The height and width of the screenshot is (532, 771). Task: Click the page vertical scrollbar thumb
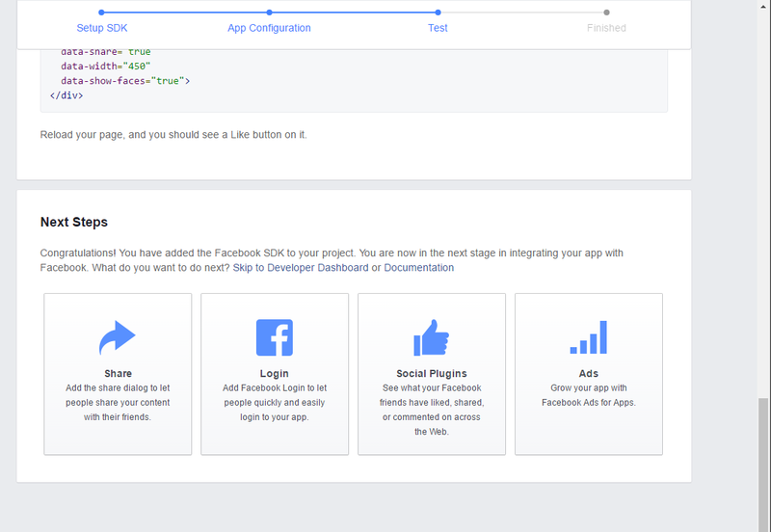point(763,465)
